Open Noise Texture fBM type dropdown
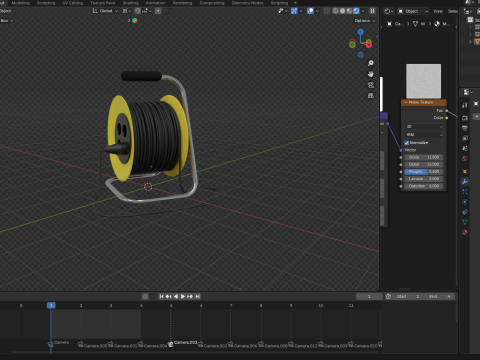The height and width of the screenshot is (360, 480). [x=424, y=135]
